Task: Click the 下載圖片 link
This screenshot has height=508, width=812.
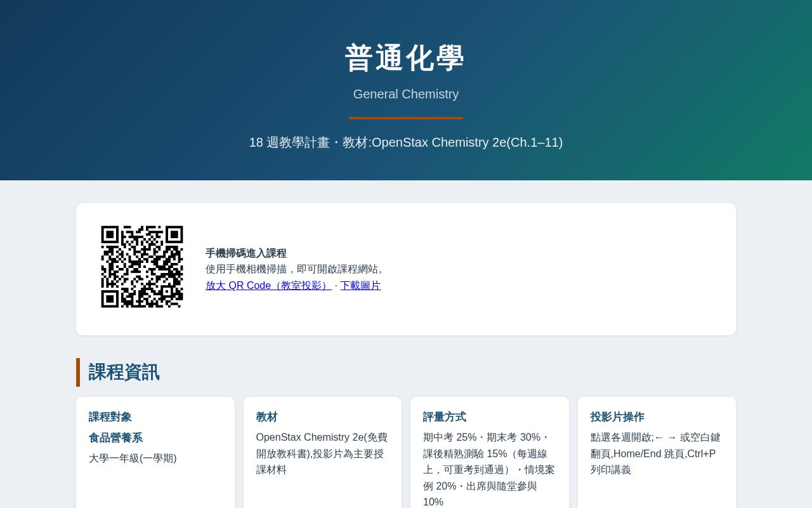Action: (360, 286)
